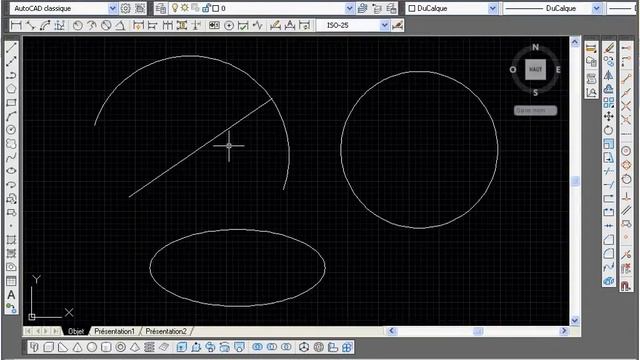Open dimension style manager icon
This screenshot has width=640, height=360.
(397, 25)
